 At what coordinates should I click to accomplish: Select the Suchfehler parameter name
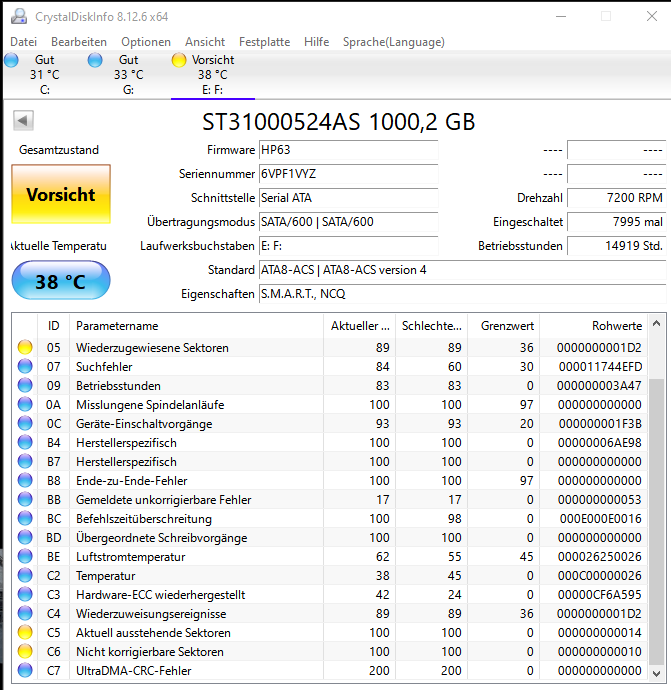[x=104, y=367]
